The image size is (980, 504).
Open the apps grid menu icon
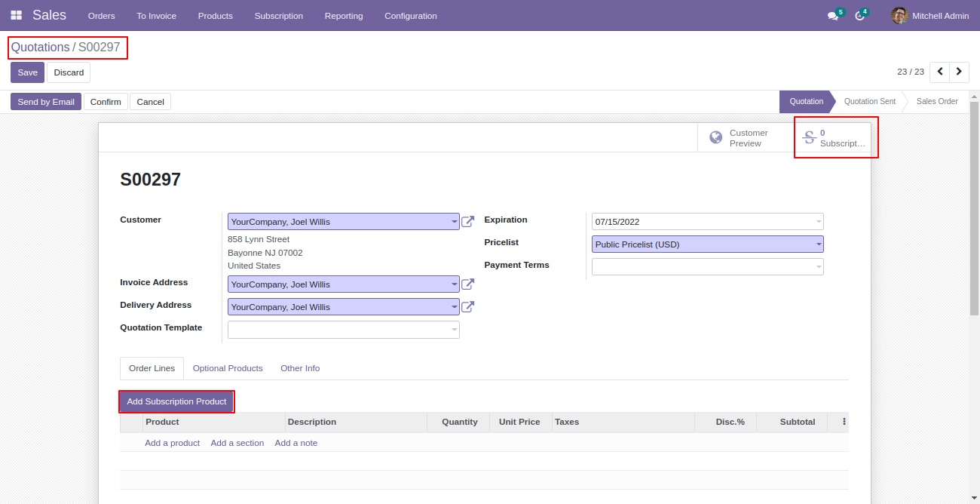tap(16, 15)
